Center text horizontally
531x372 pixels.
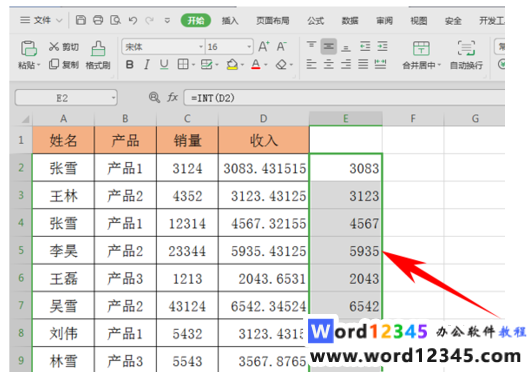click(x=328, y=64)
